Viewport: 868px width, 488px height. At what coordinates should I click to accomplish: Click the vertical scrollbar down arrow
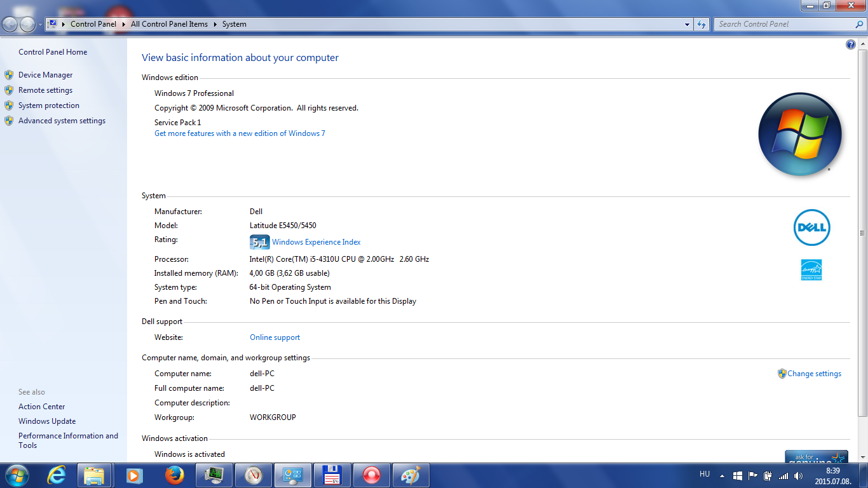point(862,457)
